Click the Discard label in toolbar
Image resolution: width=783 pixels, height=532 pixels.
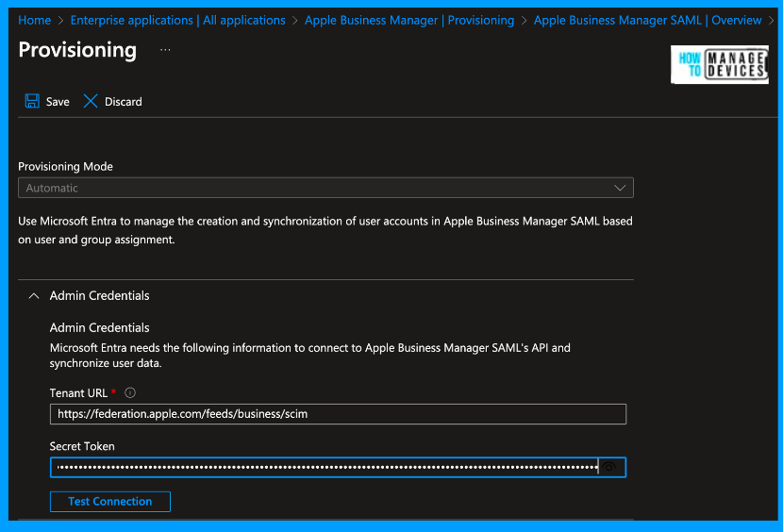point(124,102)
